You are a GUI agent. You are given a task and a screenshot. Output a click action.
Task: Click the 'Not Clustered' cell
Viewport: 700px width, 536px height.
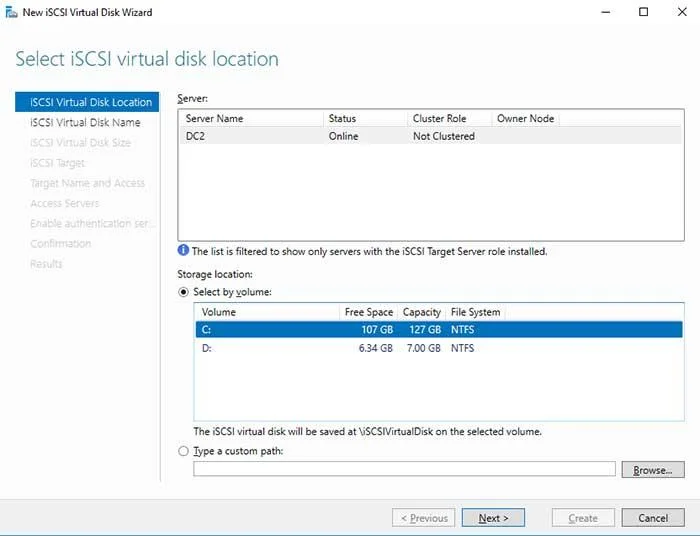pos(444,136)
